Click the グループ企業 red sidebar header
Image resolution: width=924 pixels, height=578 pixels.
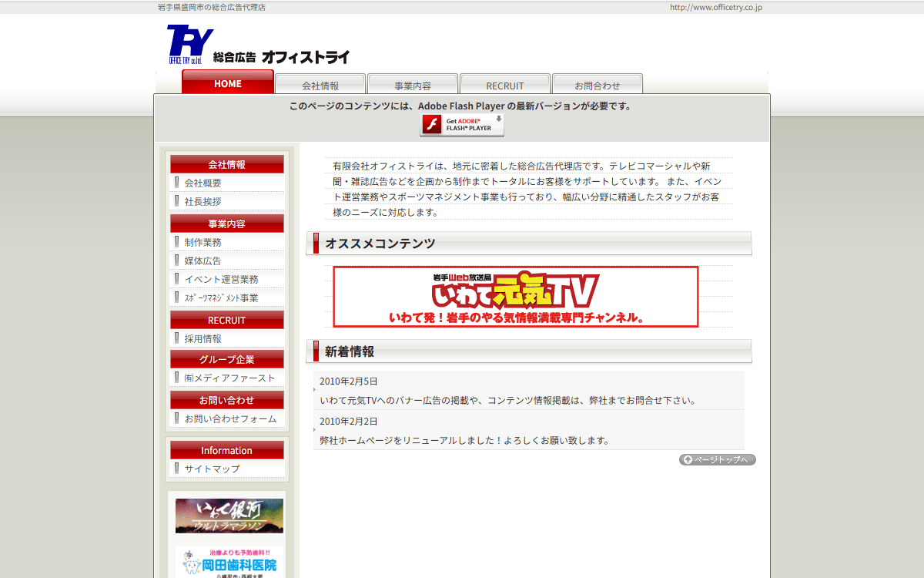coord(227,359)
